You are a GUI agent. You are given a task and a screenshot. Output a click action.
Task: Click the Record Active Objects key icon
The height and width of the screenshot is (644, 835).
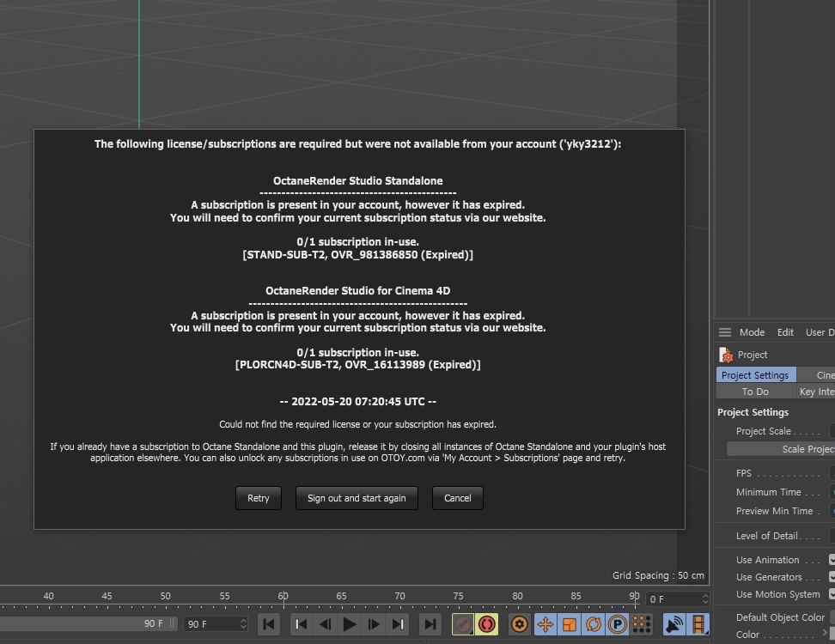[463, 624]
